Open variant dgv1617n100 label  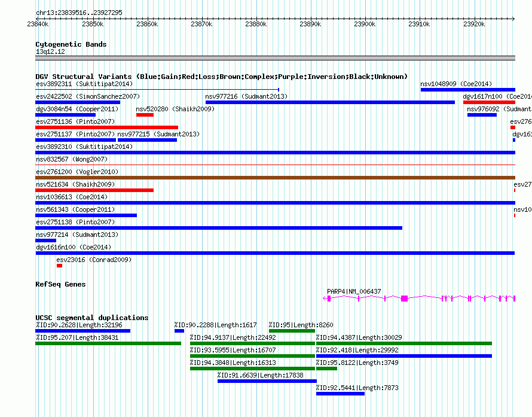(497, 96)
